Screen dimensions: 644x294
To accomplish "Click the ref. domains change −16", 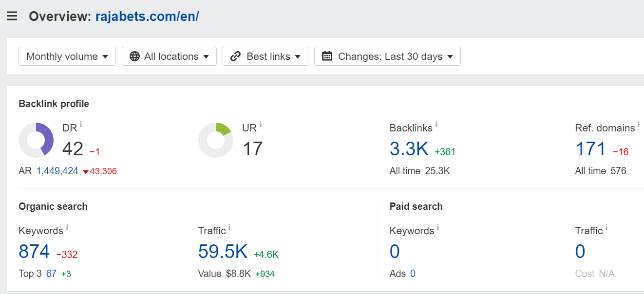I will click(621, 152).
